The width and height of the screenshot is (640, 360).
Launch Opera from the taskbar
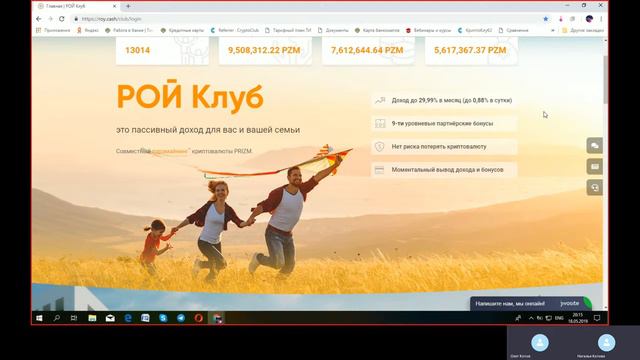point(199,318)
